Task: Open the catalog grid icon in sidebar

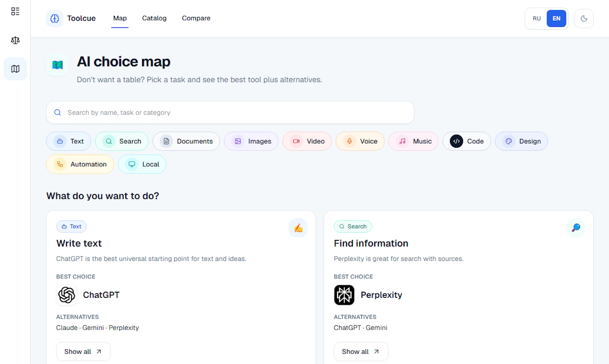Action: tap(15, 11)
